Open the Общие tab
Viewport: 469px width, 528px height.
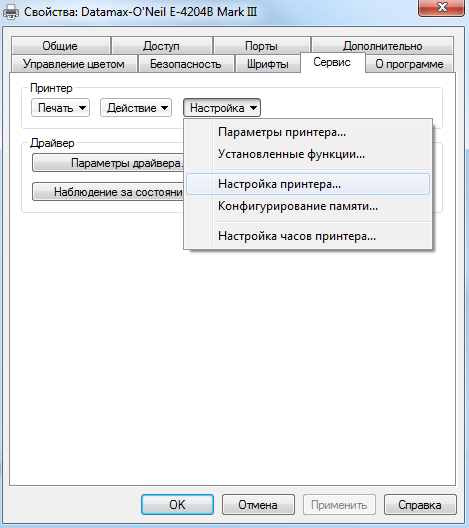(61, 46)
